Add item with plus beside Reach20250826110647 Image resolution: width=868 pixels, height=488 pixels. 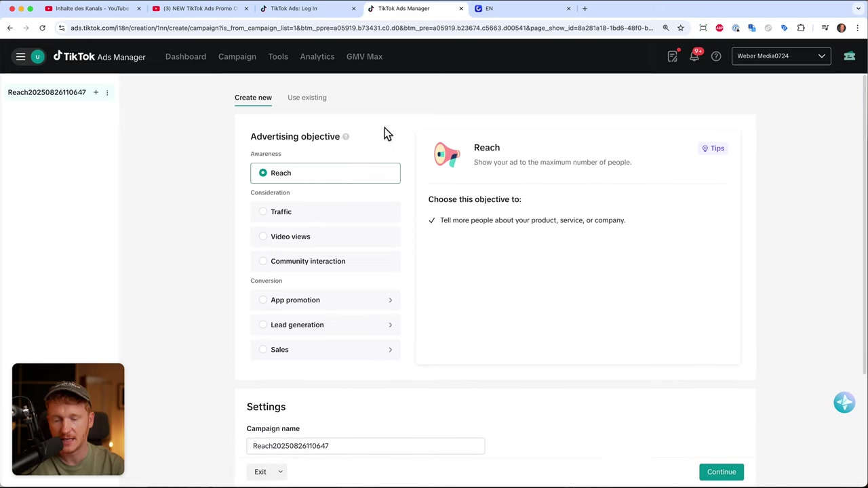[x=96, y=92]
